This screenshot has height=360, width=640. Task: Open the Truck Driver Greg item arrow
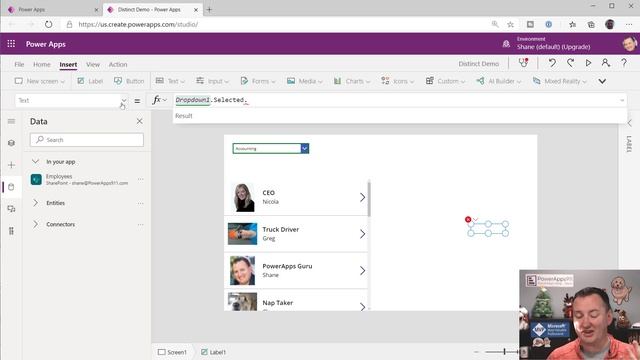(362, 234)
